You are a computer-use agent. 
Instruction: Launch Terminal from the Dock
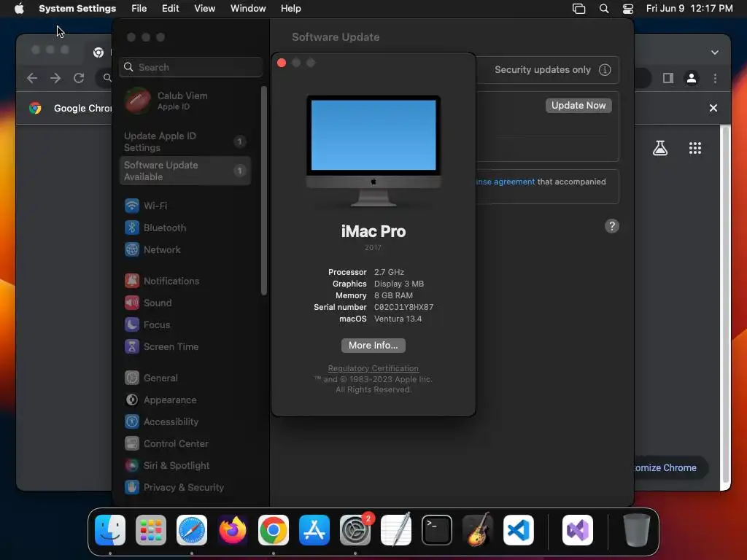click(x=437, y=530)
